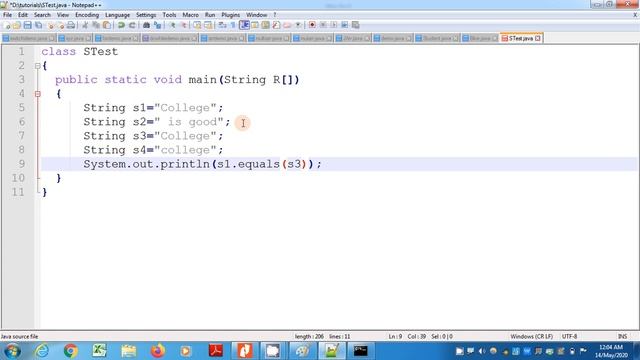This screenshot has height=360, width=640.
Task: Toggle the Document Map panel icon
Action: pyautogui.click(x=265, y=25)
